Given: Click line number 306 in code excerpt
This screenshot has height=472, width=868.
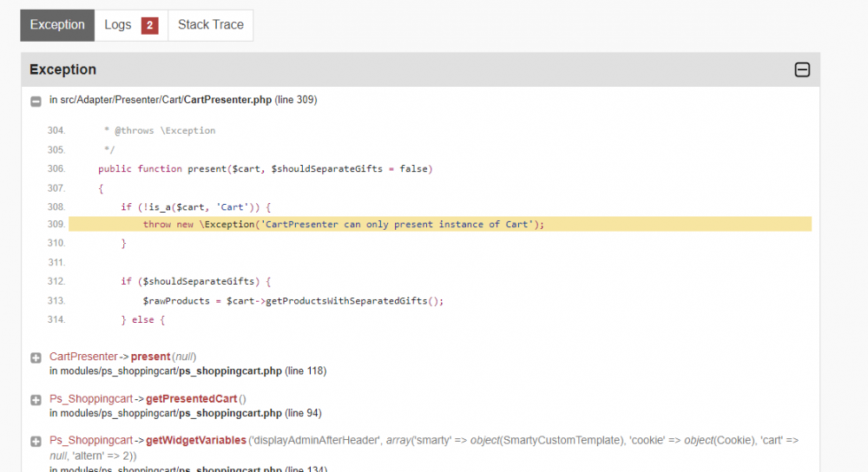Looking at the screenshot, I should [56, 169].
